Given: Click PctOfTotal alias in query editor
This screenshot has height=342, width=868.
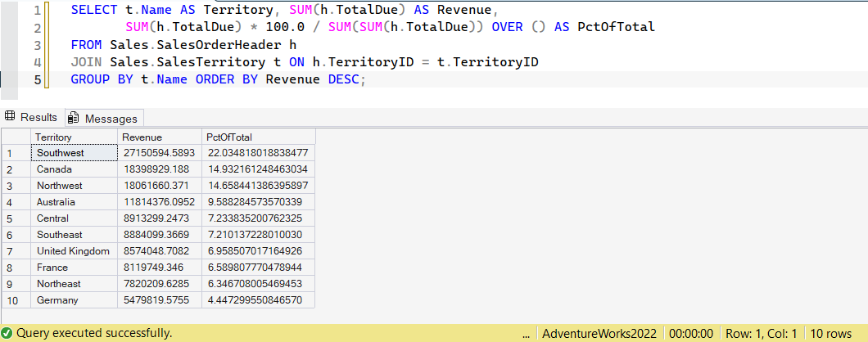Looking at the screenshot, I should click(616, 26).
